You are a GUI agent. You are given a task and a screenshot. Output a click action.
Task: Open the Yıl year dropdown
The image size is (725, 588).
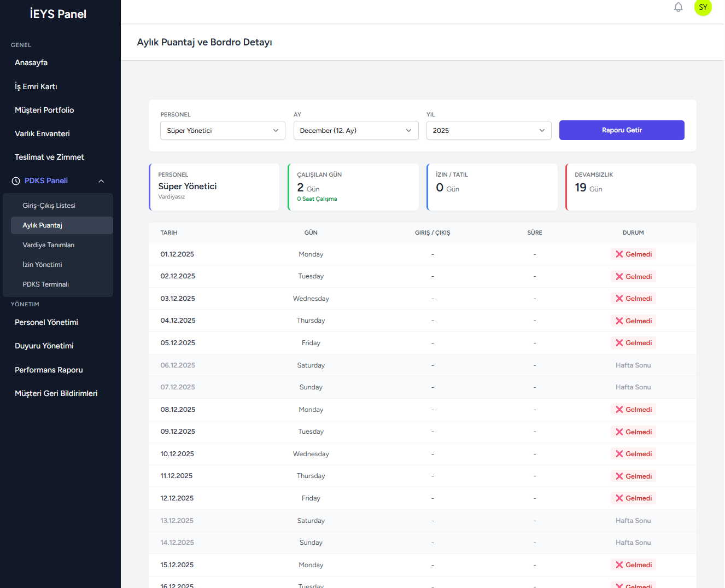(x=488, y=131)
